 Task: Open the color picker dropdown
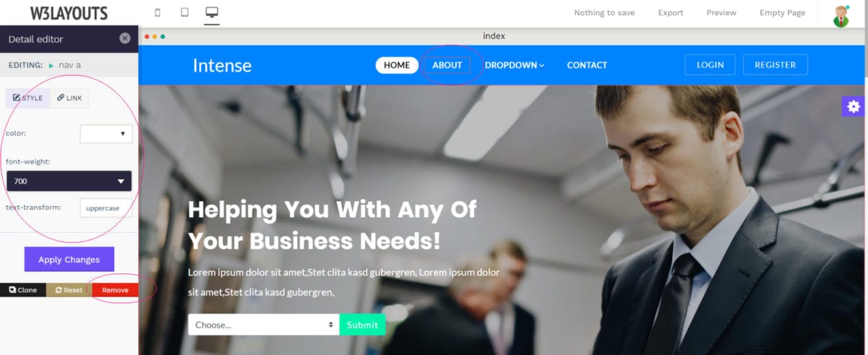tap(106, 133)
